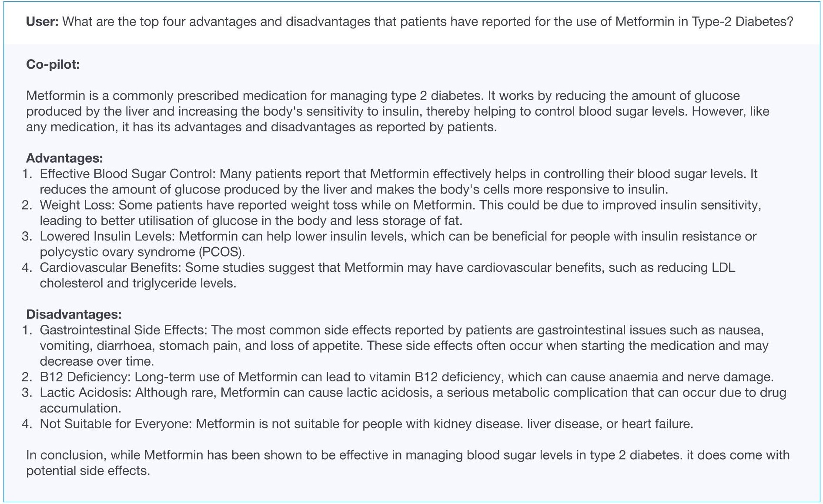
Task: Click "Effective Blood Sugar Control" item title
Action: click(x=127, y=174)
